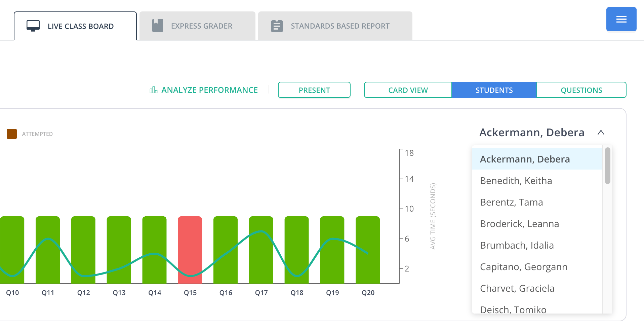Click the brown Attempted legend swatch

click(x=12, y=134)
